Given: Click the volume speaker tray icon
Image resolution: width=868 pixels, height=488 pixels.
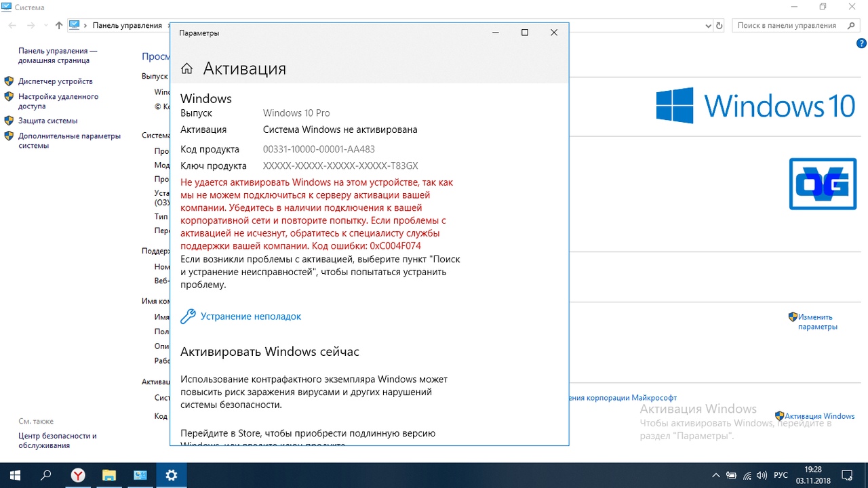Looking at the screenshot, I should [762, 476].
